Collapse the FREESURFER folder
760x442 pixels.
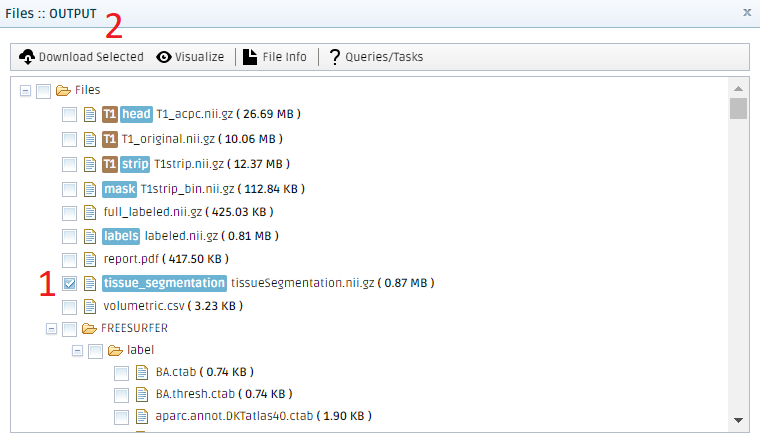point(51,329)
